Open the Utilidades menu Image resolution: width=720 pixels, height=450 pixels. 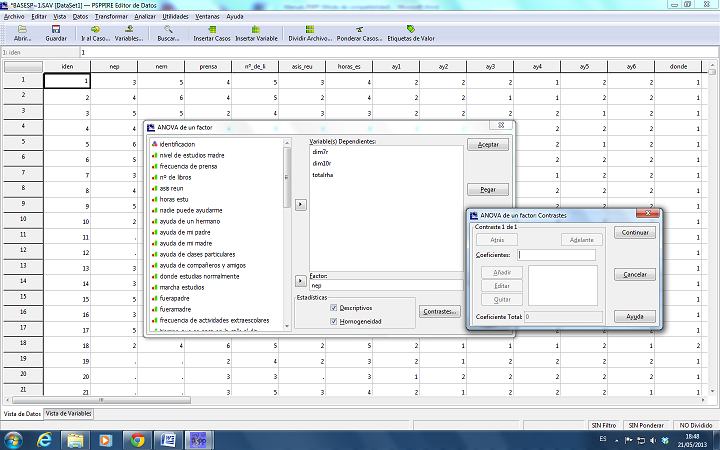(175, 17)
